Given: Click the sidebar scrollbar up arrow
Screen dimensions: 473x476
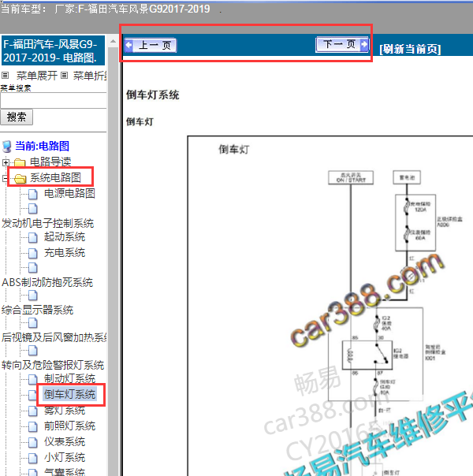Looking at the screenshot, I should [x=114, y=41].
